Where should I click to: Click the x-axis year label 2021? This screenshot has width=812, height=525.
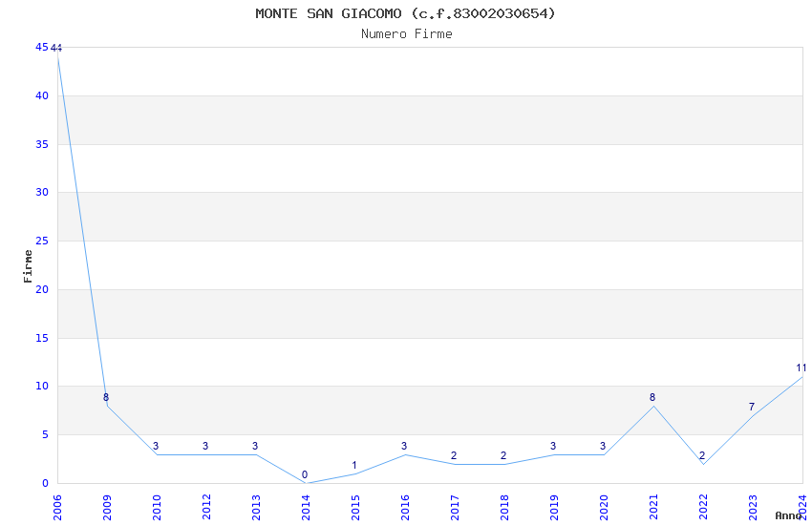coord(654,508)
